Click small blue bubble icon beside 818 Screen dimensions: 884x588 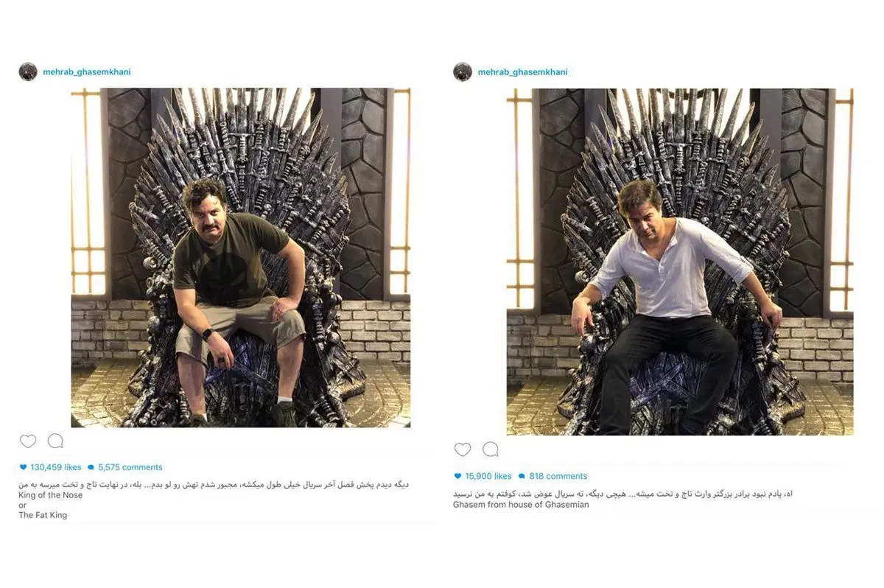pos(522,476)
